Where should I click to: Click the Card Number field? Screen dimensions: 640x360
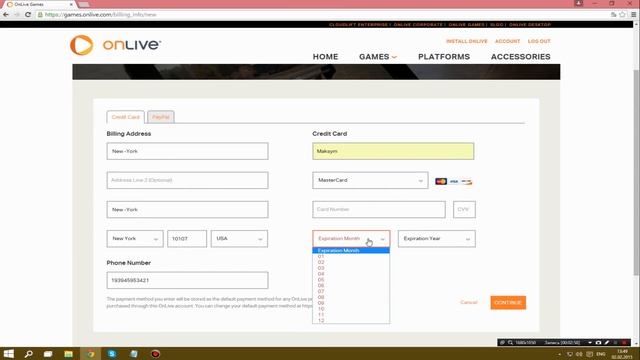tap(379, 209)
